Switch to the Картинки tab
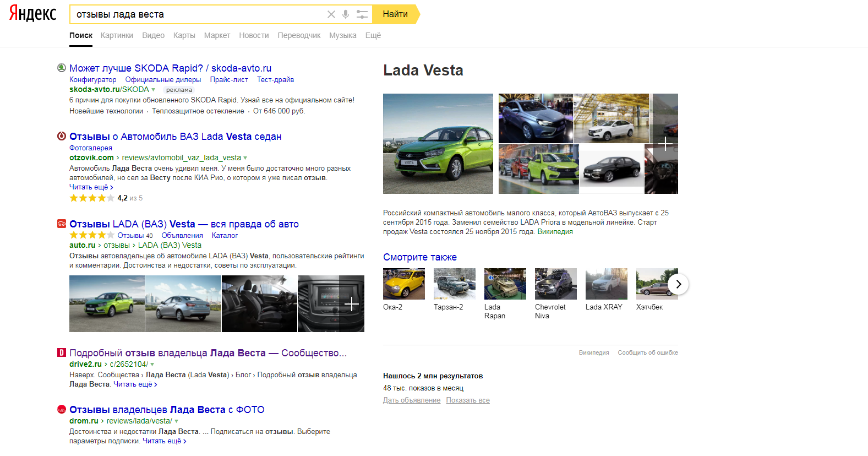Image resolution: width=868 pixels, height=456 pixels. (x=117, y=35)
